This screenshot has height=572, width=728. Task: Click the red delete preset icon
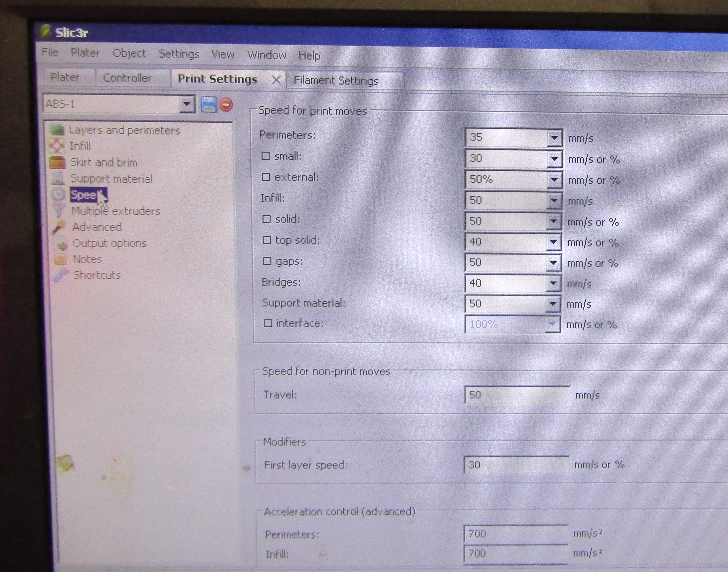coord(226,105)
